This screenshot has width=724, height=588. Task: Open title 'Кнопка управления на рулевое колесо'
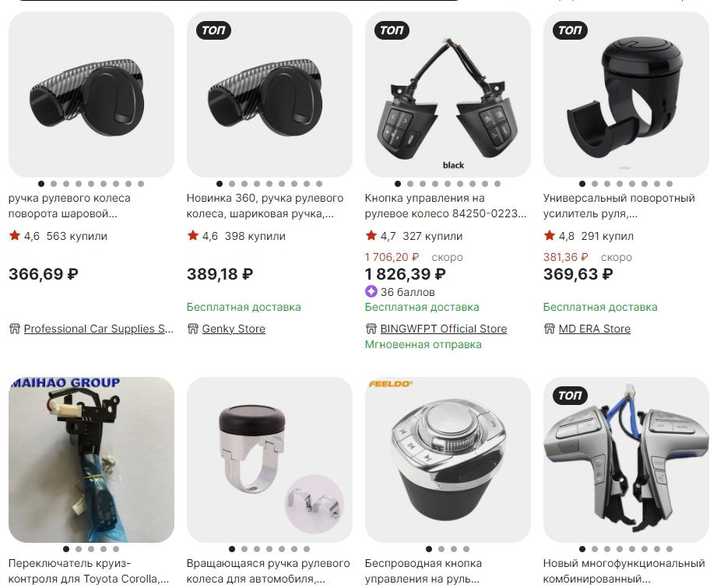(x=445, y=206)
